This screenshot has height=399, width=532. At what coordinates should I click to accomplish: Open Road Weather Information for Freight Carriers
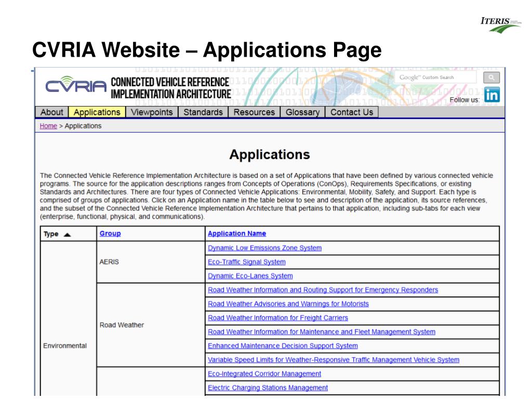[278, 318]
